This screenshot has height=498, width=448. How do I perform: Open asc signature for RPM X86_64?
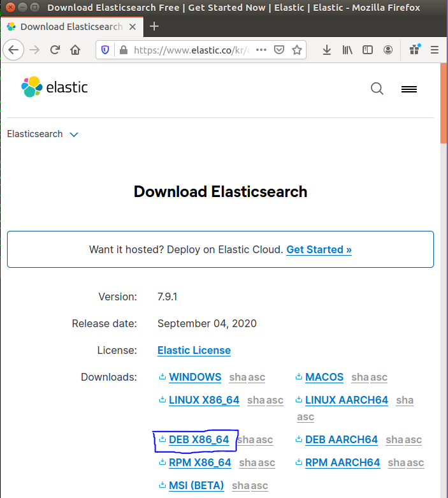coord(266,463)
